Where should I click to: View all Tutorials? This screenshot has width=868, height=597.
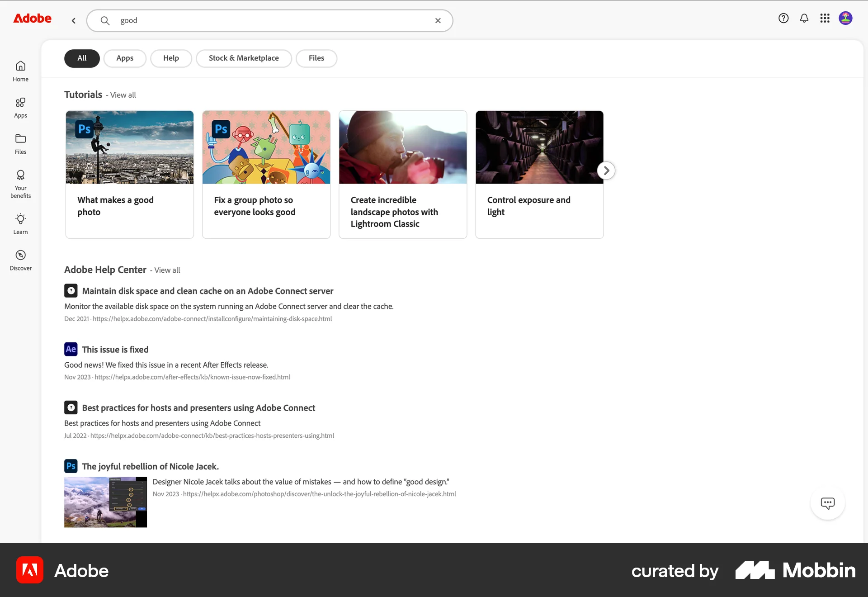pyautogui.click(x=122, y=95)
